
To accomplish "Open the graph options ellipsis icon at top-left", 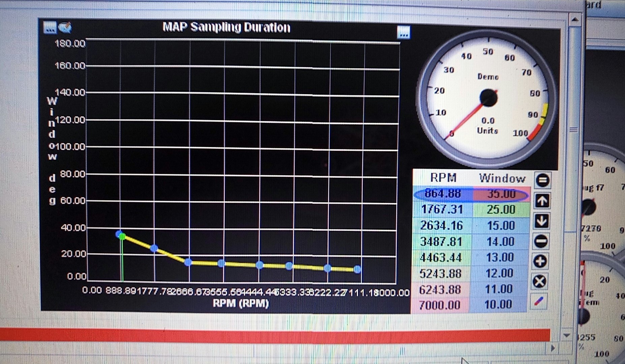I will pyautogui.click(x=50, y=28).
